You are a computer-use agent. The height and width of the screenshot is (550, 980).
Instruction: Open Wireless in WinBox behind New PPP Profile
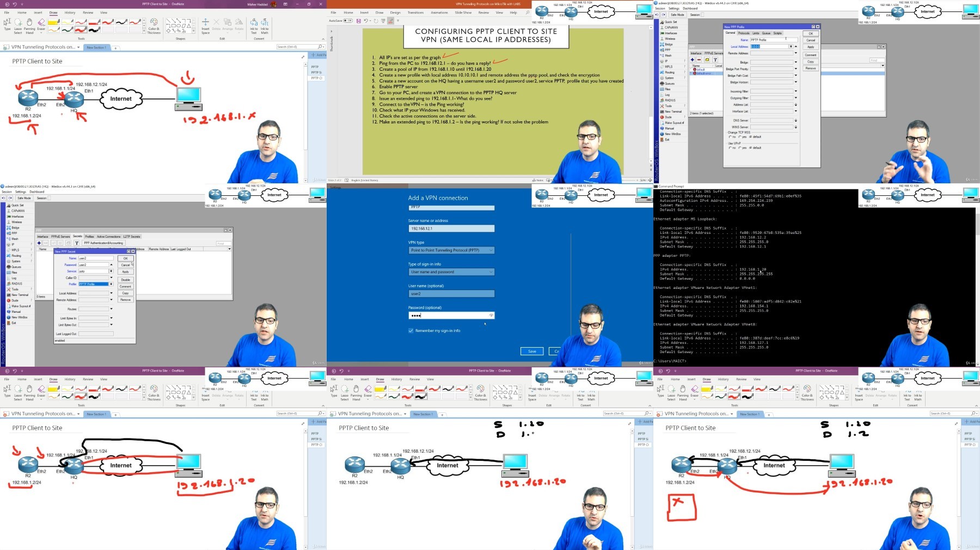pyautogui.click(x=670, y=39)
